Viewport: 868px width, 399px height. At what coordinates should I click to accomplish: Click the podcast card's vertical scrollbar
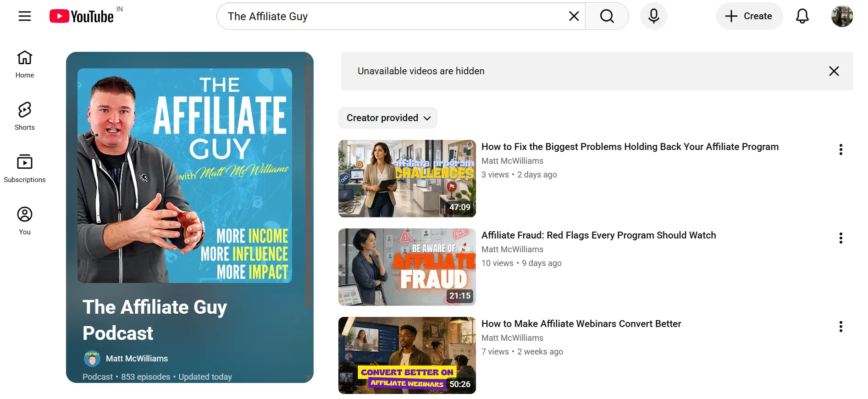click(x=309, y=186)
